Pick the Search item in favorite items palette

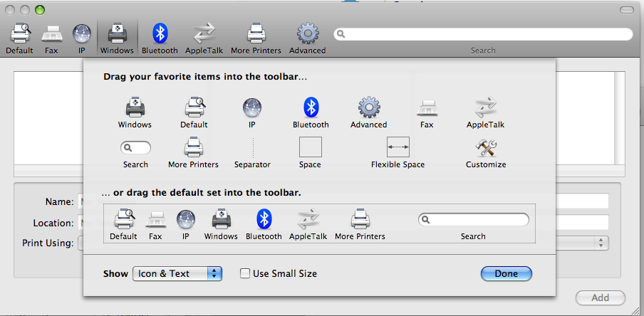point(135,148)
